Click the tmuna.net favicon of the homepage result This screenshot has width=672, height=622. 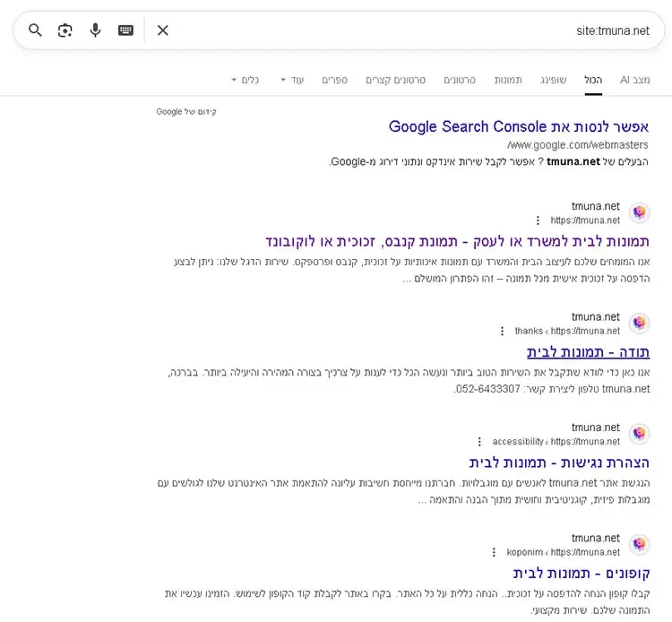(640, 212)
